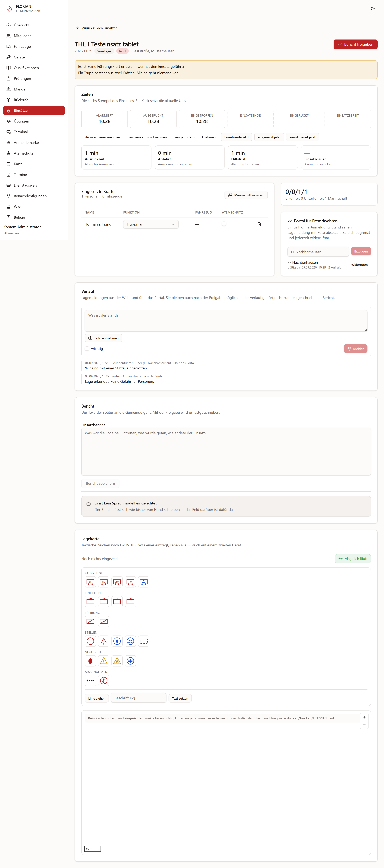Zoom in on the Lagekarte map

[364, 717]
